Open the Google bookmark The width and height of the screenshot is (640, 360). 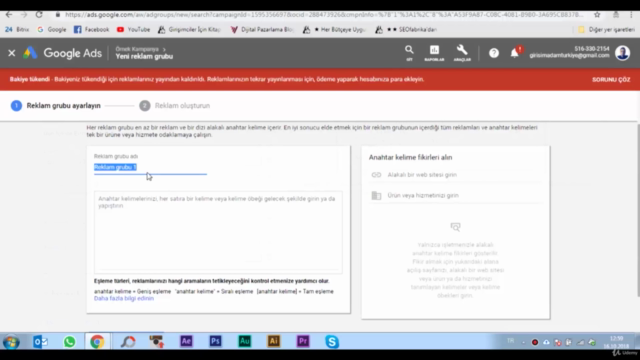click(51, 29)
